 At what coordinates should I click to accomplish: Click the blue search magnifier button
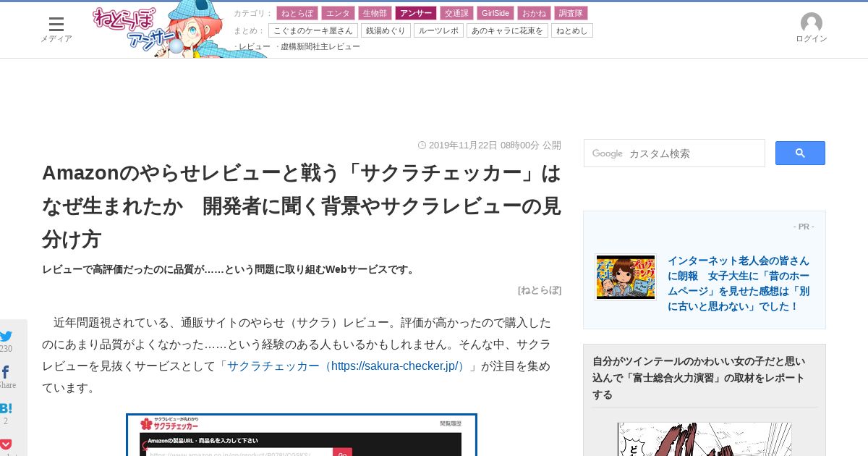tap(800, 153)
